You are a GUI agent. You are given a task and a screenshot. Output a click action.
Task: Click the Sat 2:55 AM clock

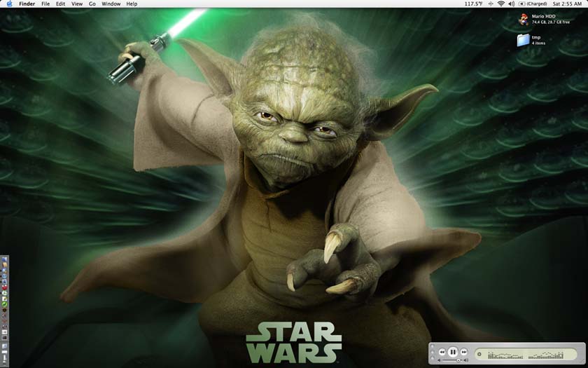click(568, 4)
